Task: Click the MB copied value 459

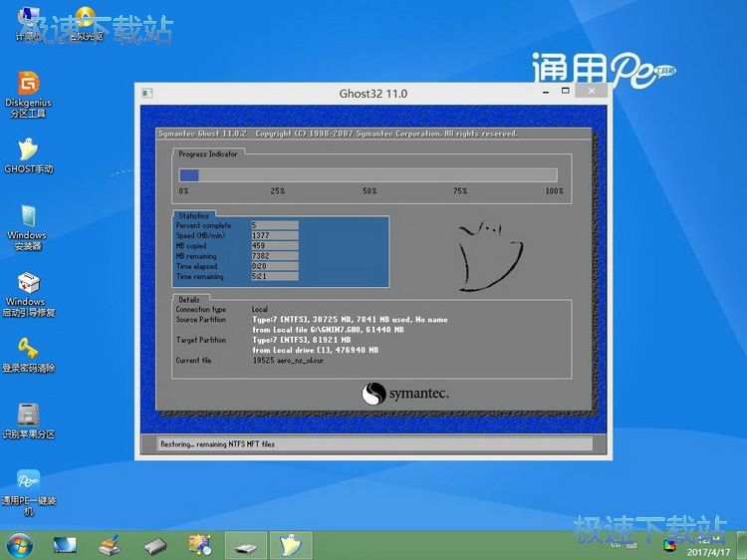Action: [x=275, y=246]
